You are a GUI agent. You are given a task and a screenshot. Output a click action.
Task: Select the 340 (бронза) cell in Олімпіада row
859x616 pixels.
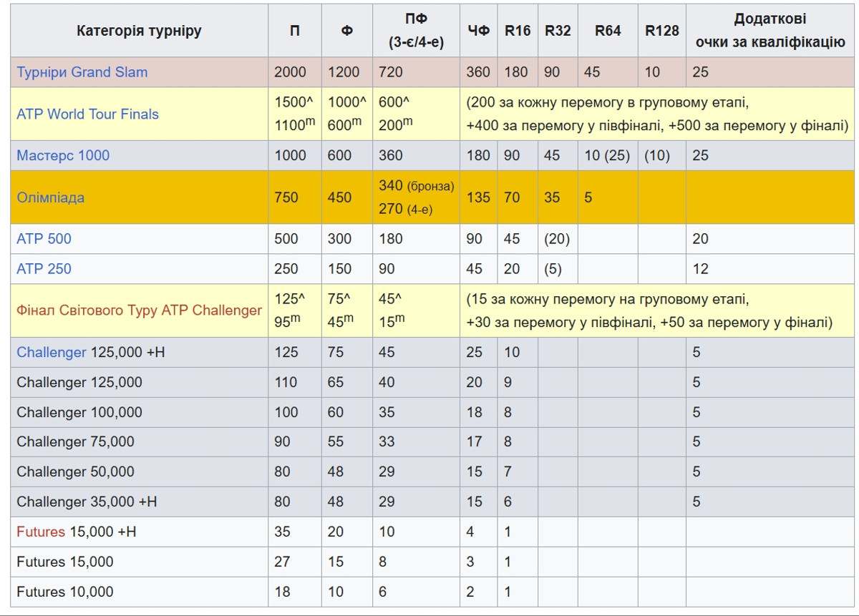(416, 186)
